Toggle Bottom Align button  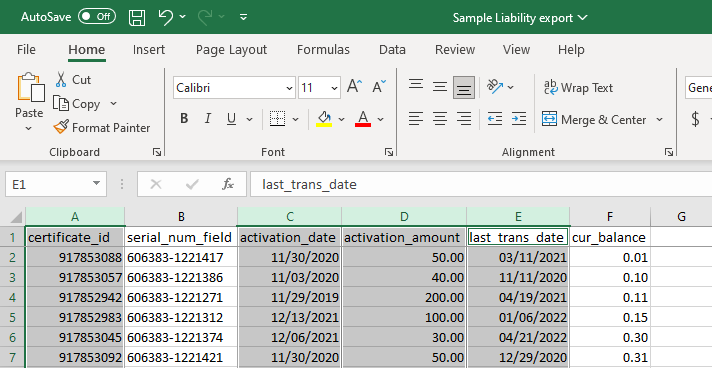(464, 87)
